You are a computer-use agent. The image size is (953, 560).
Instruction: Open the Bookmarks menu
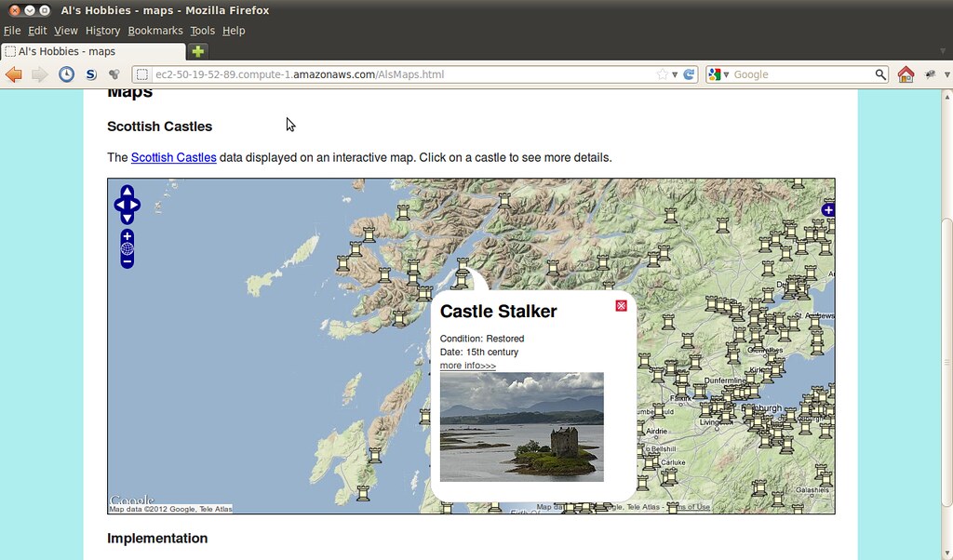click(x=154, y=30)
